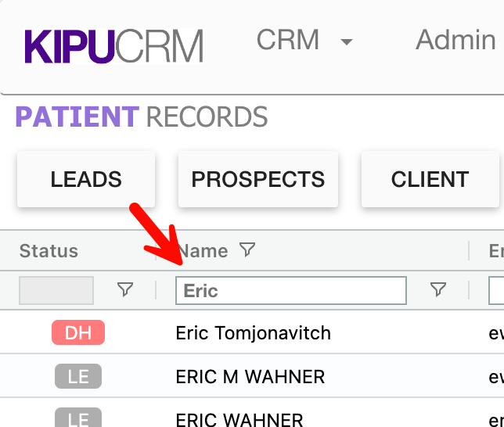Select the ERIC WAHNER row
The image size is (504, 427).
point(239,419)
